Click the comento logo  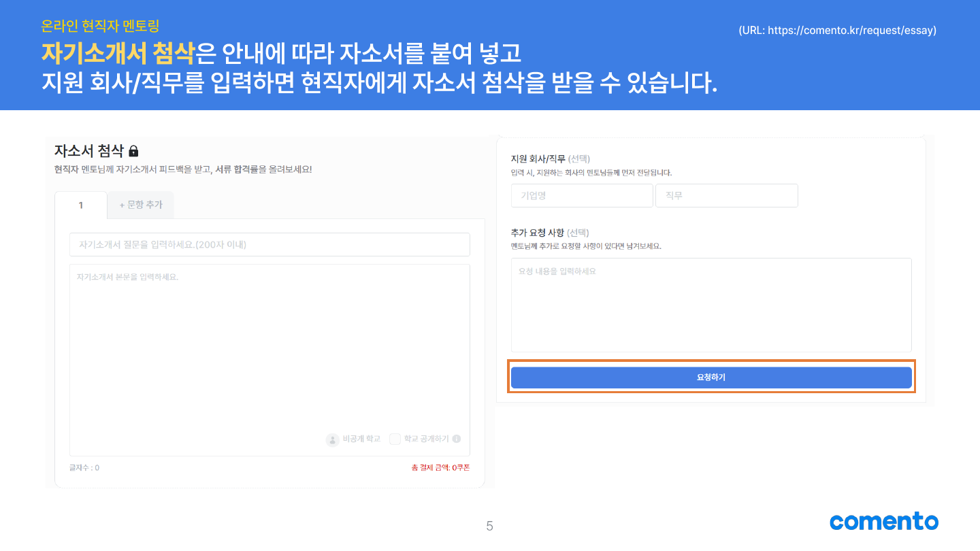click(883, 522)
